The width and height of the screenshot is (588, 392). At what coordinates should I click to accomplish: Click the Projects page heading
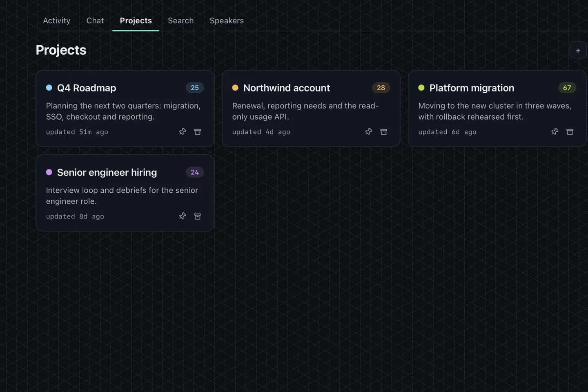point(61,50)
